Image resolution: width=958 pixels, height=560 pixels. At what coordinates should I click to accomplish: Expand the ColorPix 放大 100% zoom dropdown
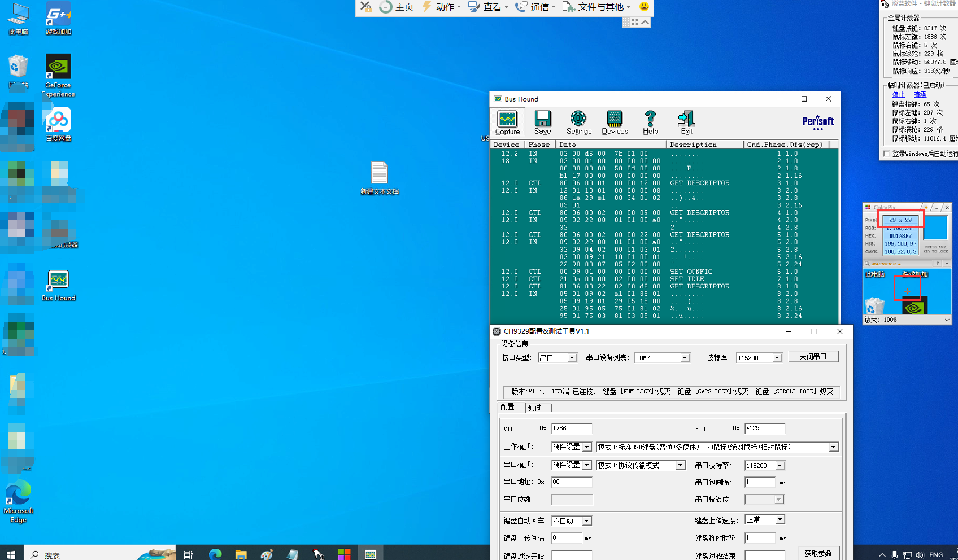coord(947,320)
